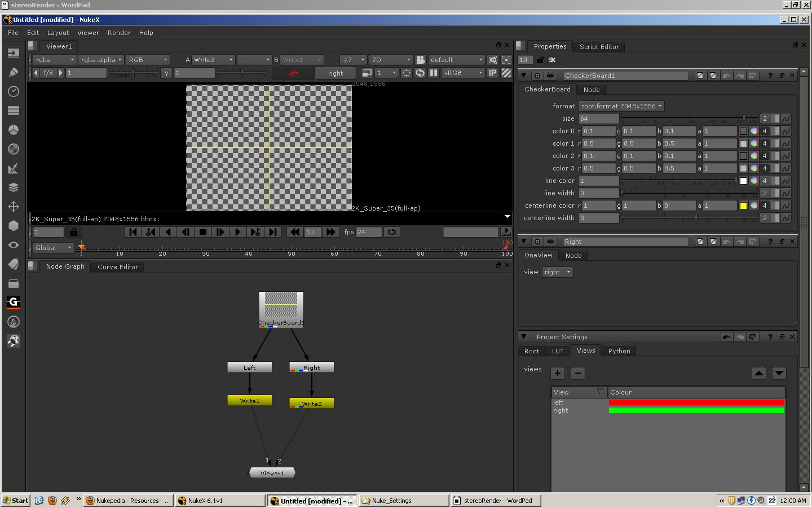Open the rgba channel set dropdown
The image size is (812, 508).
coord(55,60)
